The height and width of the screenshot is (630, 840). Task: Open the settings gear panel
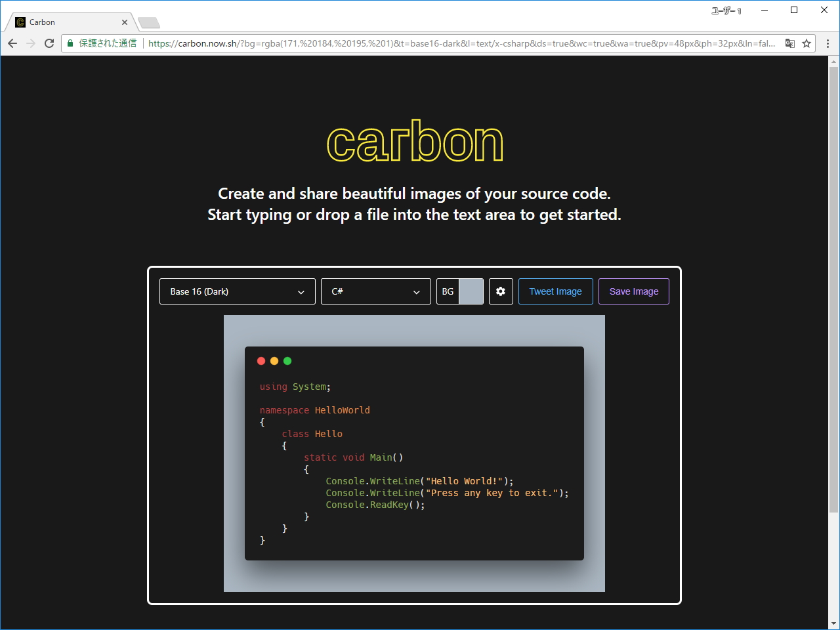click(501, 291)
